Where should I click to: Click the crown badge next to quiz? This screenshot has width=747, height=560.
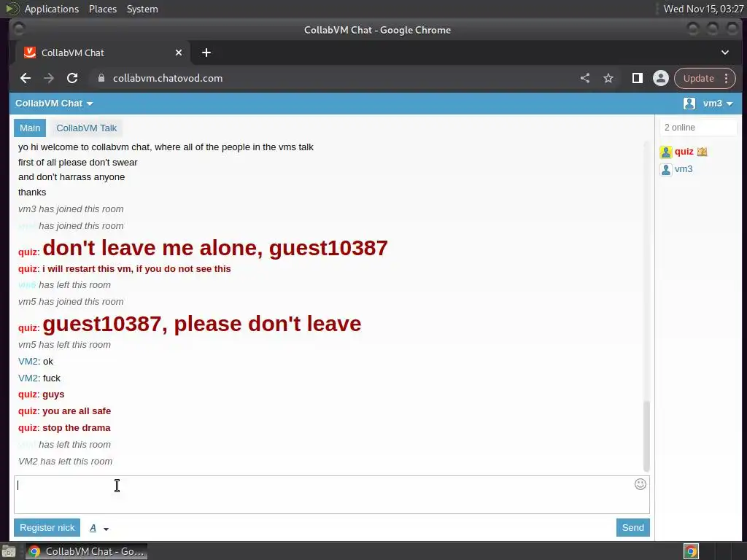(702, 152)
